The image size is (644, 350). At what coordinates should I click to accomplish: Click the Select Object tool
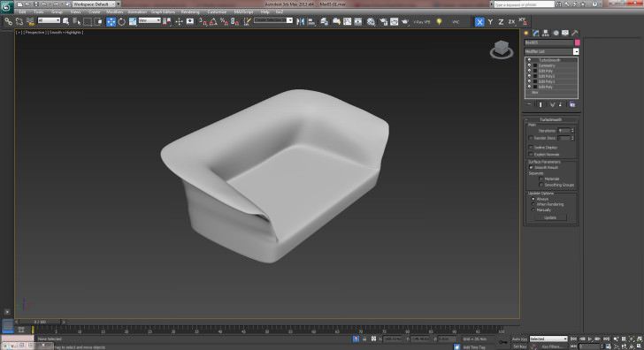65,21
